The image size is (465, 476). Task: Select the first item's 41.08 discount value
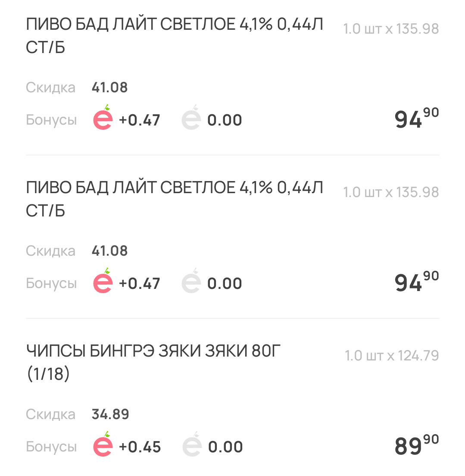coord(109,88)
